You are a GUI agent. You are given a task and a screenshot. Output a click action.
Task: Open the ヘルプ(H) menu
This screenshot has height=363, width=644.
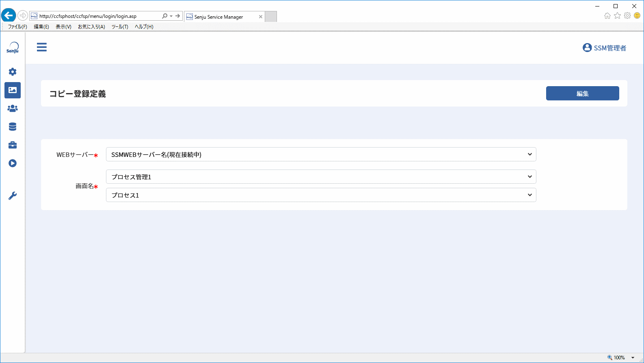(144, 27)
